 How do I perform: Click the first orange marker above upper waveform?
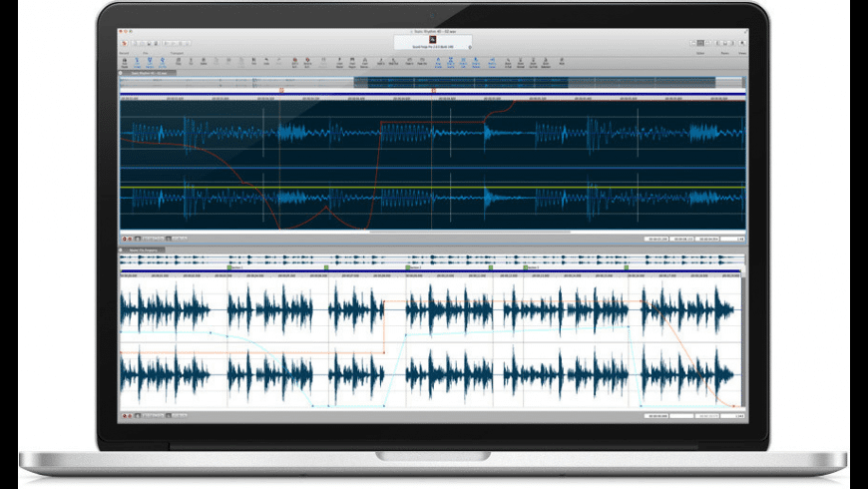281,90
